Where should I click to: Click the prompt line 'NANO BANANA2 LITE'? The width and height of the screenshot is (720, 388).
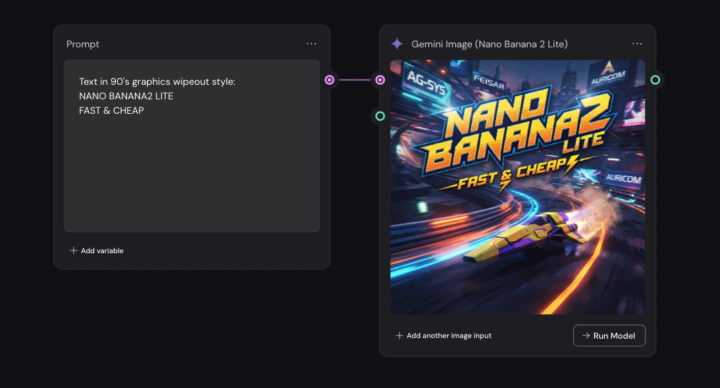pos(126,96)
